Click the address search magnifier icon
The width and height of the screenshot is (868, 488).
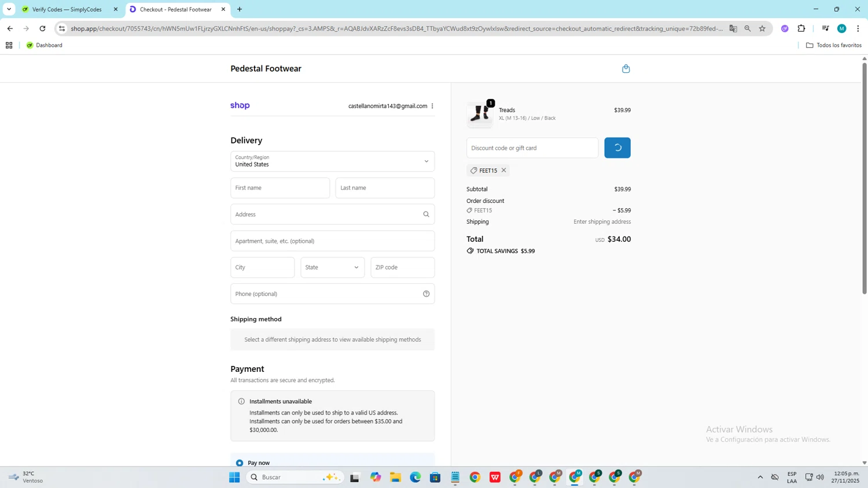[426, 215]
